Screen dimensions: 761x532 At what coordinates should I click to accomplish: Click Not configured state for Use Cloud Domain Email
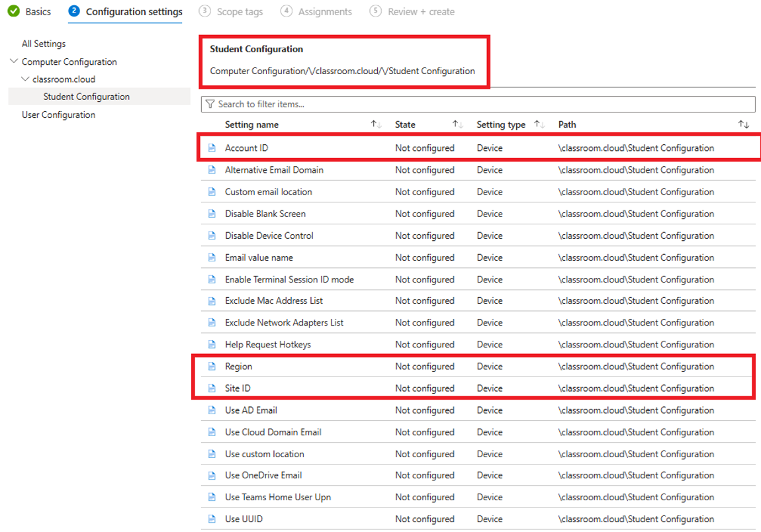[x=424, y=432]
